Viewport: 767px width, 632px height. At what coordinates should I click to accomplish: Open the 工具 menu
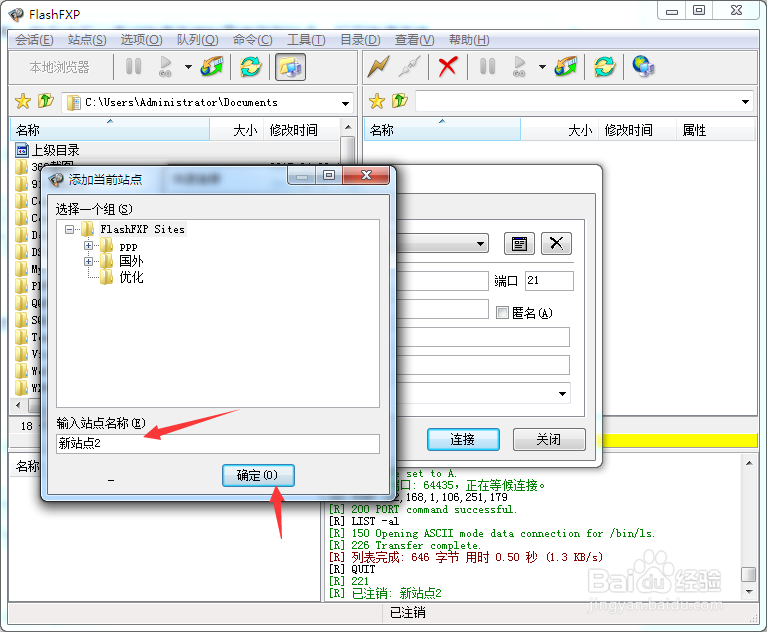point(306,40)
